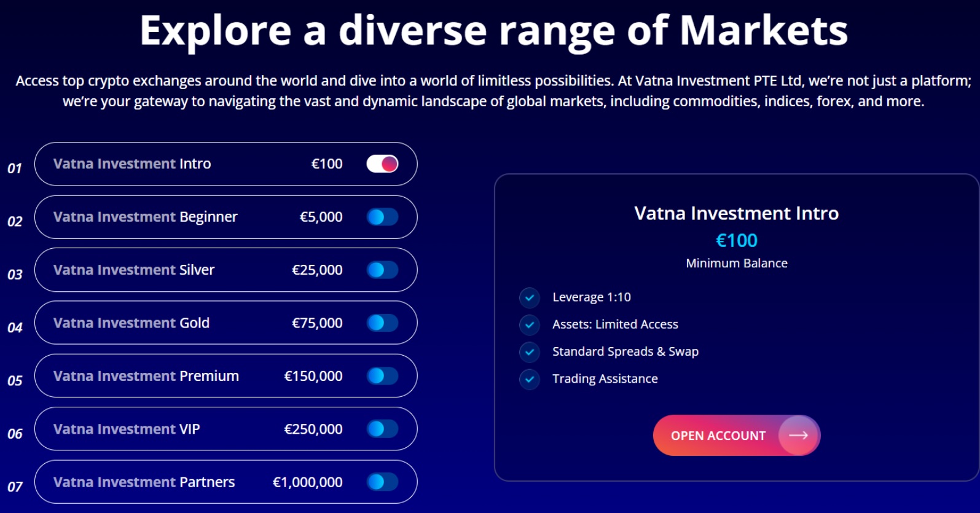Click the checkmark icon beside Assets: Limited Access
The image size is (980, 513).
[x=529, y=325]
